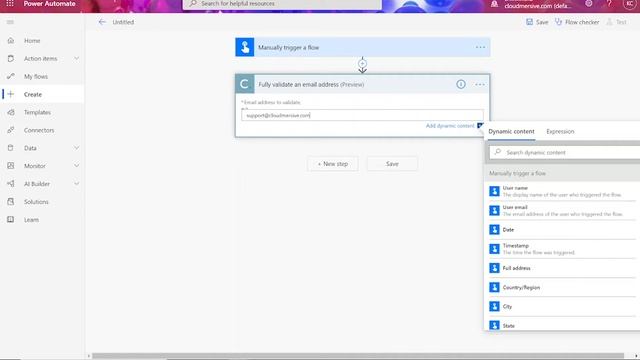Viewport: 640px width, 360px height.
Task: Click the Power Automate title
Action: (49, 4)
